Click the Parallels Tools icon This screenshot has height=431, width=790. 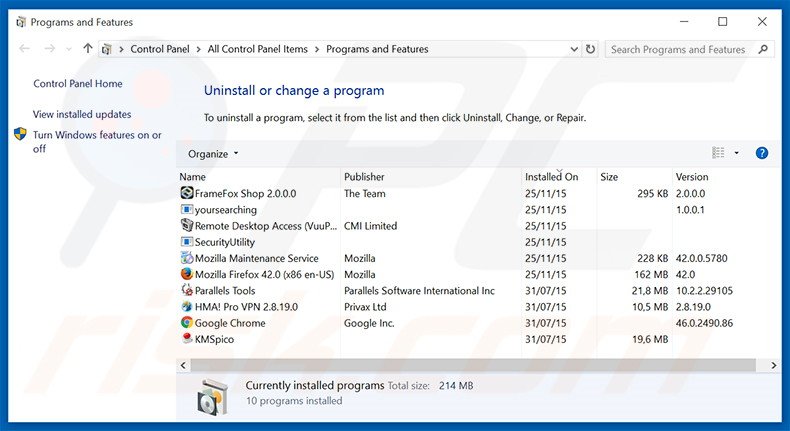click(x=187, y=290)
